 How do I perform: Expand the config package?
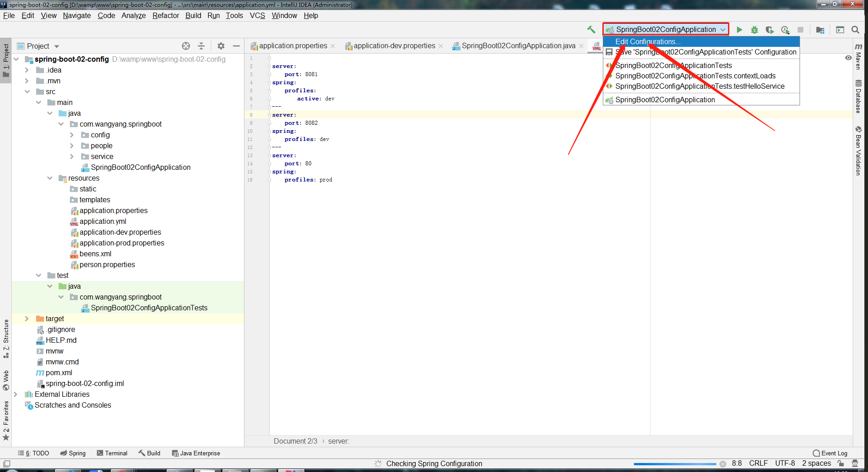coord(72,135)
